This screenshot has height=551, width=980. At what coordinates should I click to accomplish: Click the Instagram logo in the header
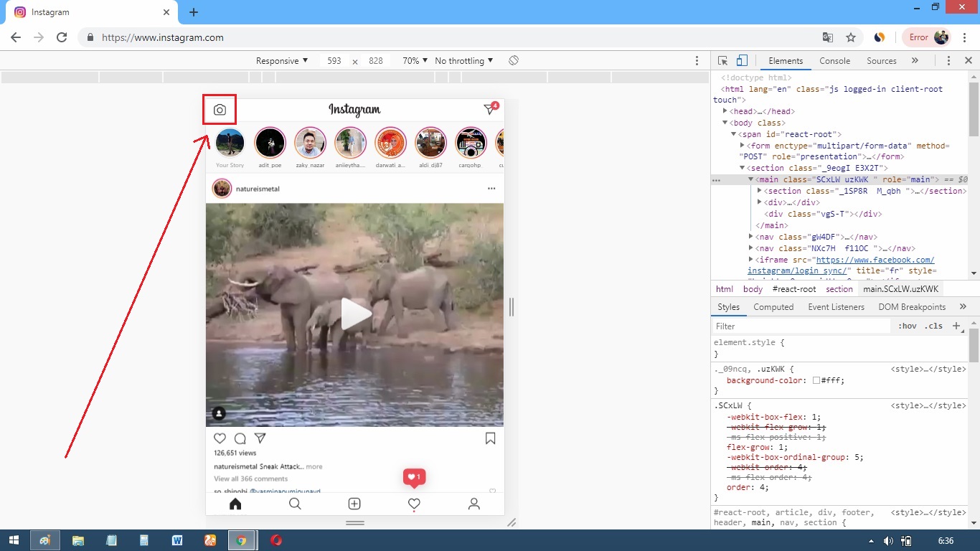click(x=354, y=110)
